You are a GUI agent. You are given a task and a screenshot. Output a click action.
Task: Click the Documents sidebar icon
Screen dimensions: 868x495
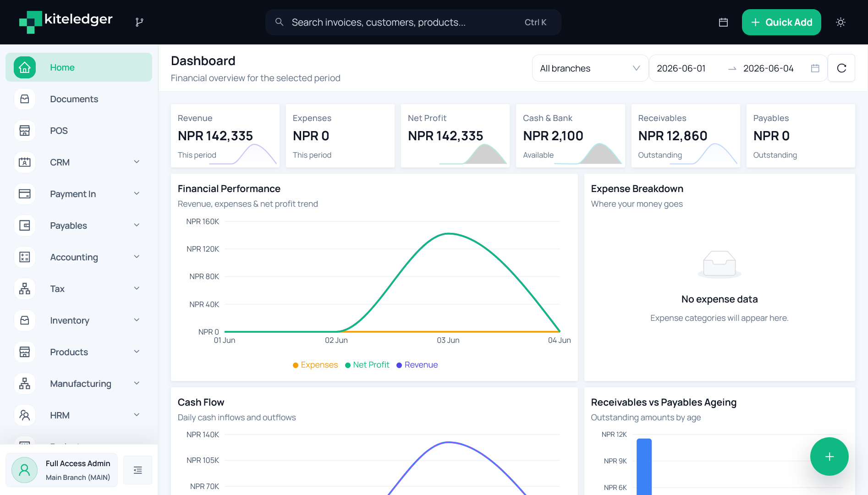coord(25,99)
